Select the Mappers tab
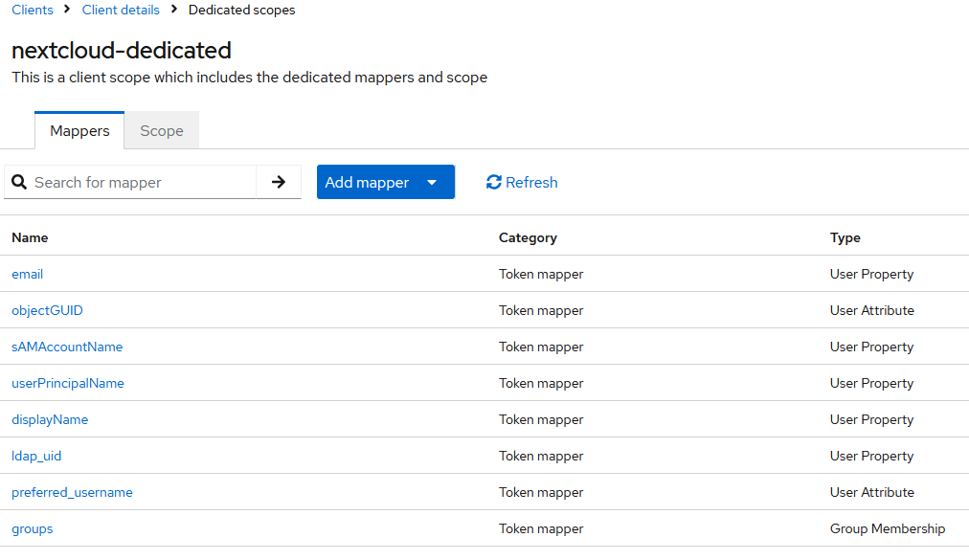 pyautogui.click(x=79, y=131)
